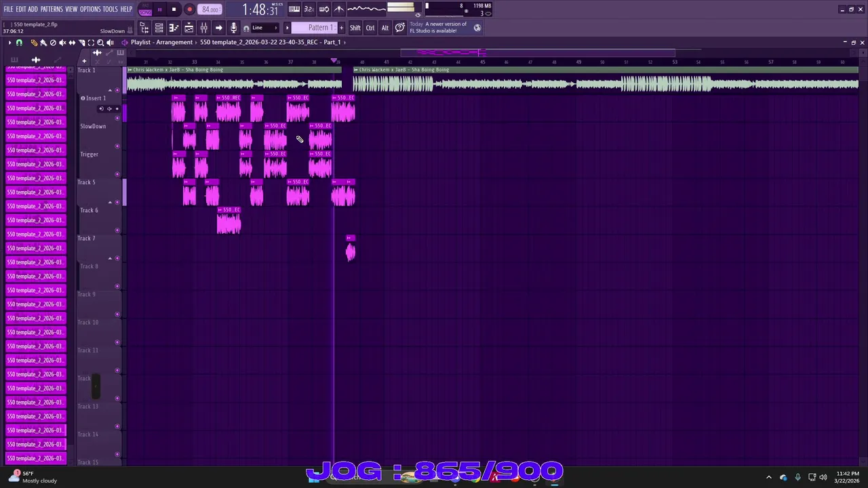Open the playlist options arrow menu
Viewport: 868px width, 488px height.
(x=9, y=43)
